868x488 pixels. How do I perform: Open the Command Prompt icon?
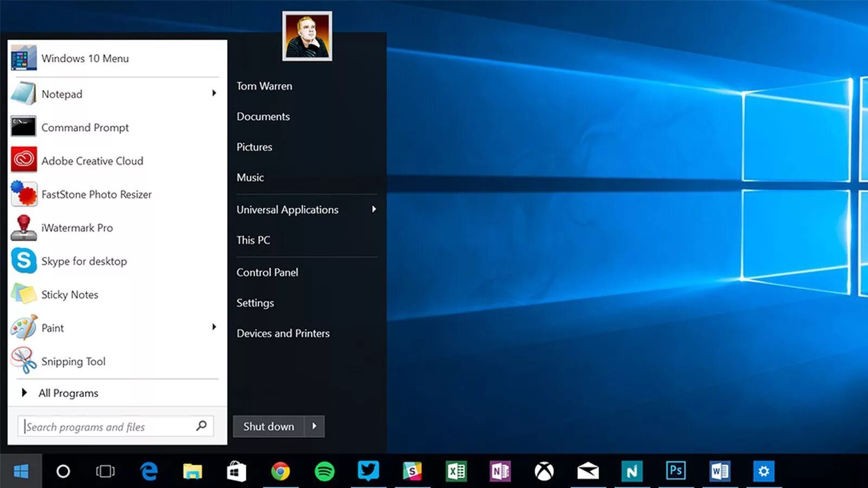click(23, 127)
